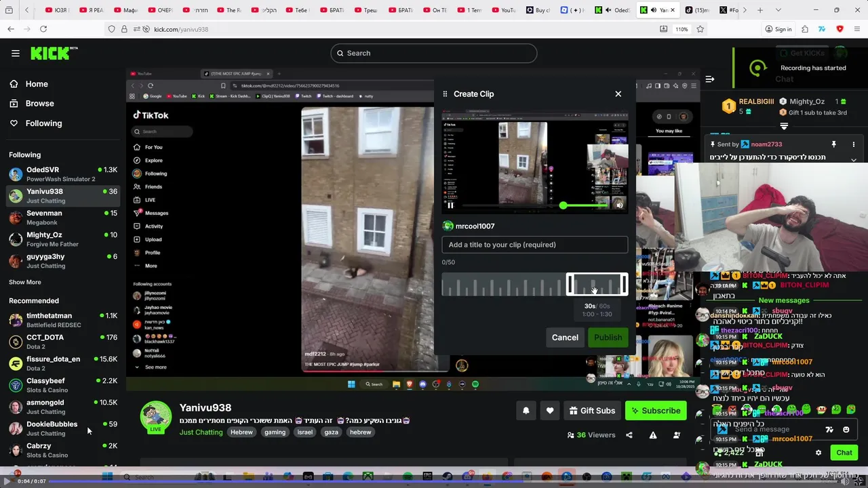868x488 pixels.
Task: Close the Create Clip dialog
Action: click(618, 94)
